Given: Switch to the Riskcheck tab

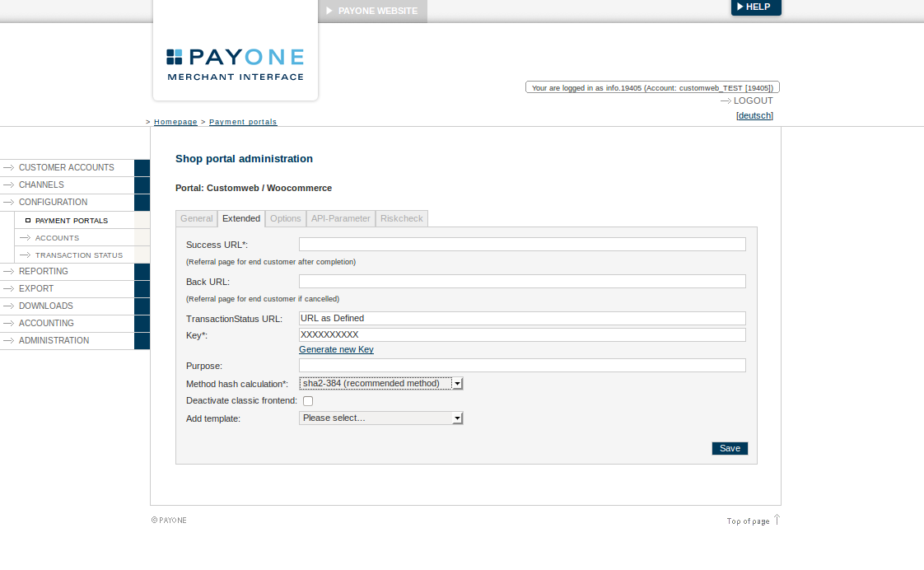Looking at the screenshot, I should click(402, 219).
